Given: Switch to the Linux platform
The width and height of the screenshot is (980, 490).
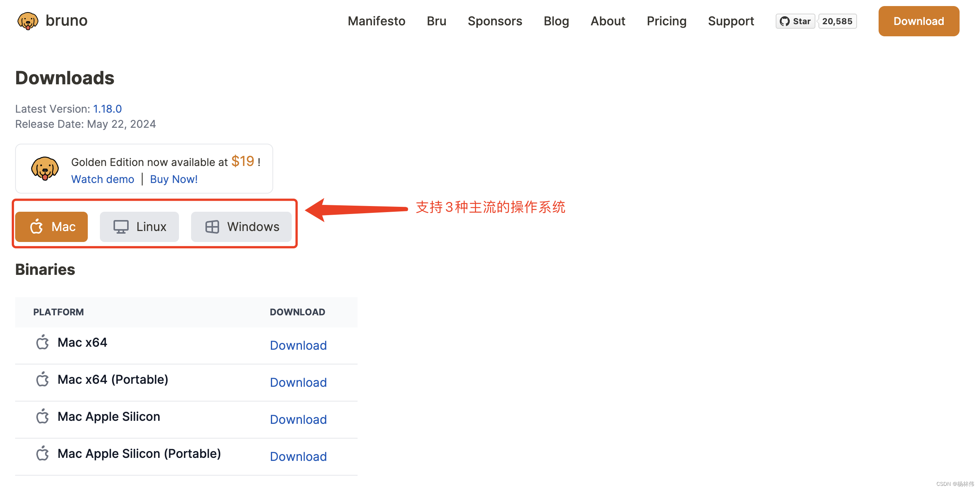Looking at the screenshot, I should tap(139, 226).
